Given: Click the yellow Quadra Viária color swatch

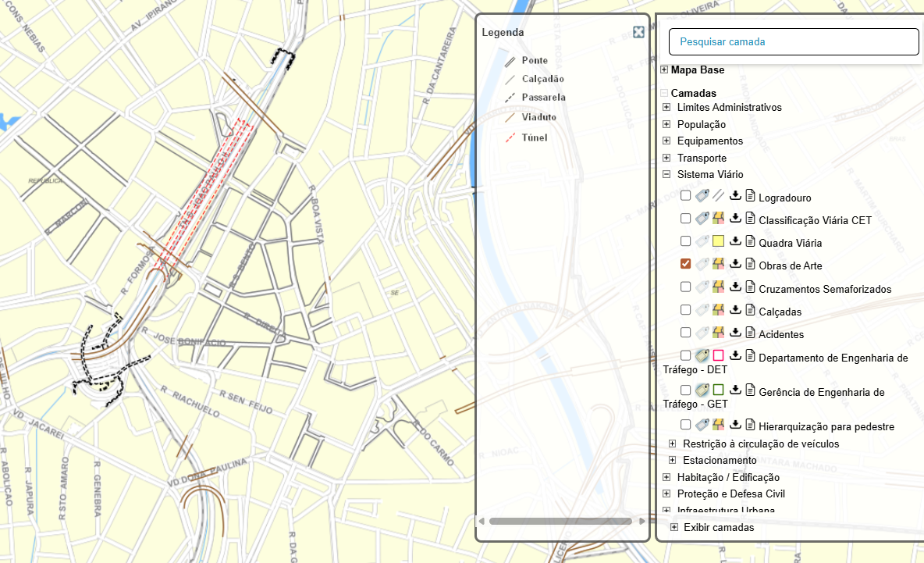Looking at the screenshot, I should pos(719,241).
